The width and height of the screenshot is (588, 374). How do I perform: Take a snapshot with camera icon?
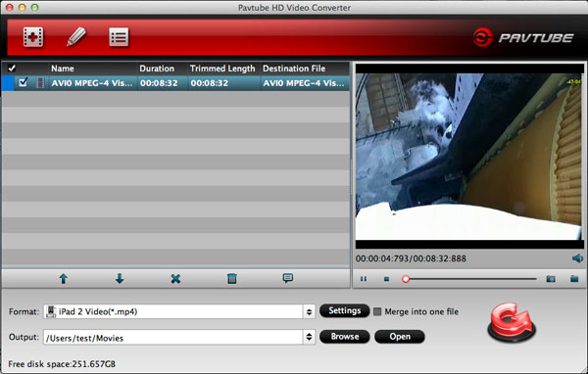coord(551,279)
